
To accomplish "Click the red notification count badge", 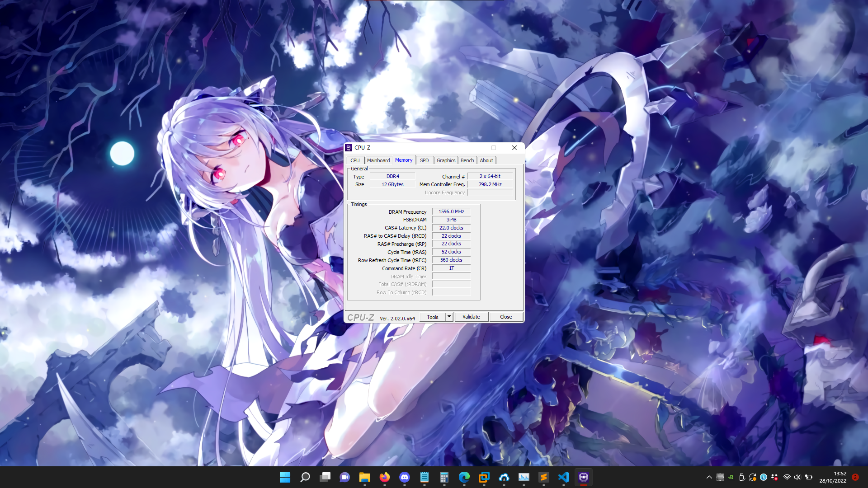I will [855, 477].
